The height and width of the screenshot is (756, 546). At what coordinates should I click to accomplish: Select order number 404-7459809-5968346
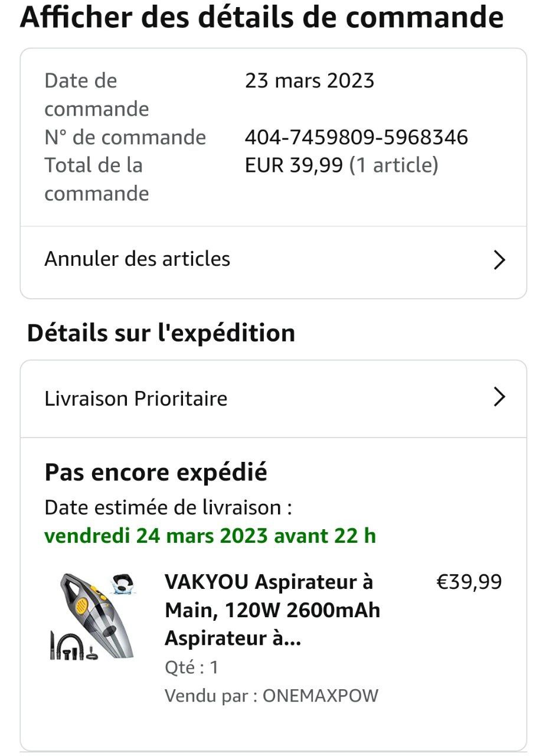click(x=357, y=138)
